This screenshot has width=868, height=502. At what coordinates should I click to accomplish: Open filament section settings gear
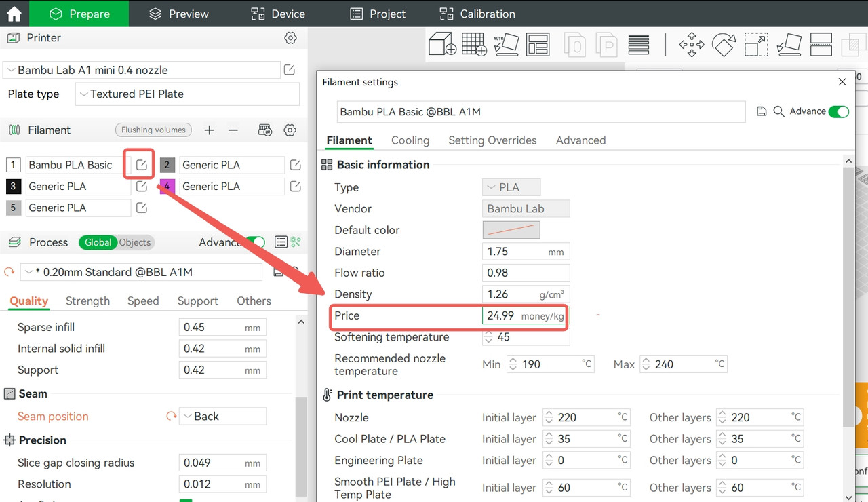click(x=290, y=130)
